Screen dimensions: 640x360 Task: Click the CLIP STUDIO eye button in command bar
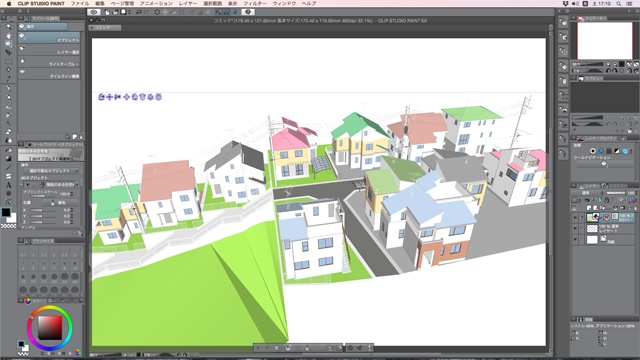coord(94,12)
